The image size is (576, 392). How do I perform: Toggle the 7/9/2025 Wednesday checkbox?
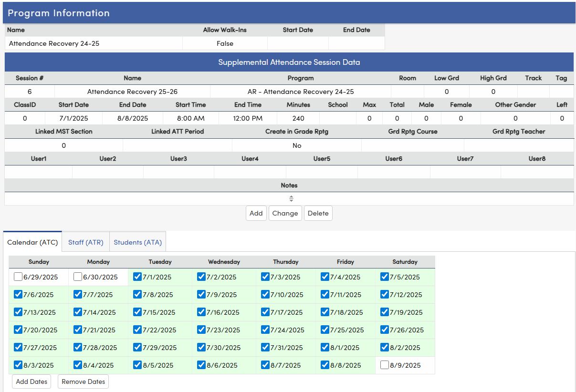click(201, 294)
